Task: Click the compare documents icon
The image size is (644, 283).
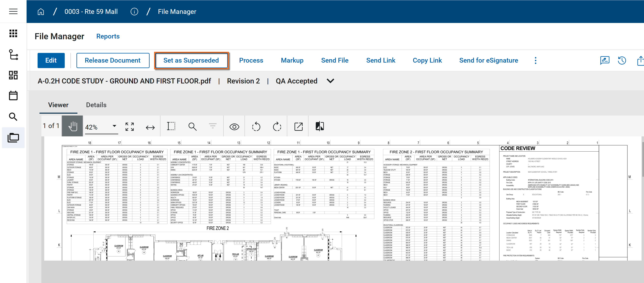Action: [319, 126]
